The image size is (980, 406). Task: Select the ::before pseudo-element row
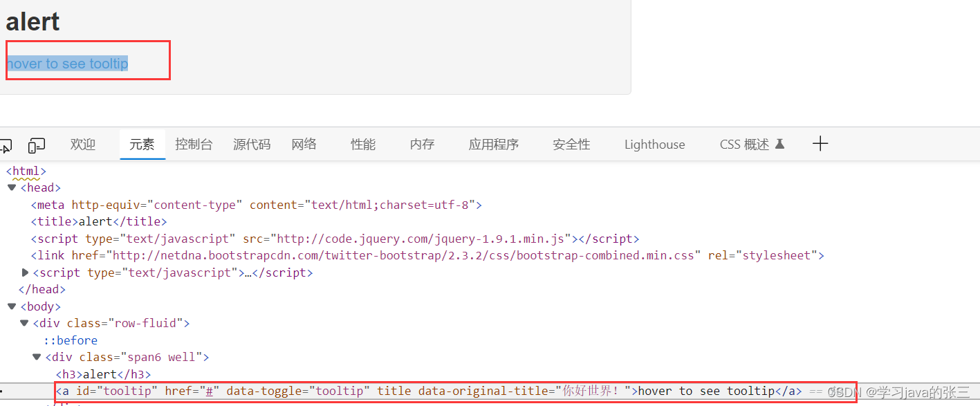click(x=71, y=340)
